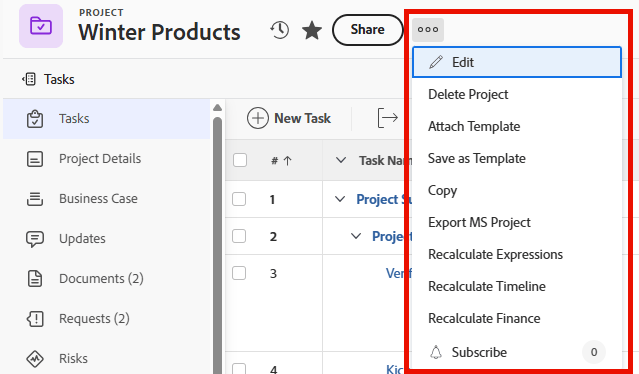Screen dimensions: 639x374
Task: Choose Delete Project menu entry
Action: 517,95
